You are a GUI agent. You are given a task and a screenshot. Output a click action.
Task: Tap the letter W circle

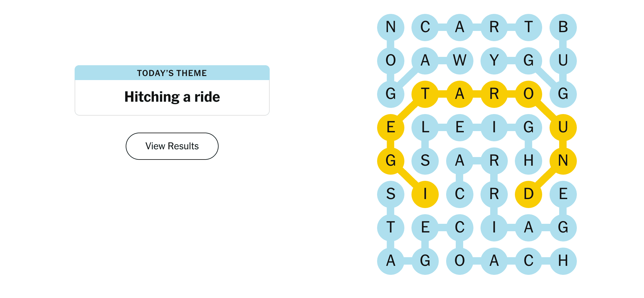tap(460, 61)
